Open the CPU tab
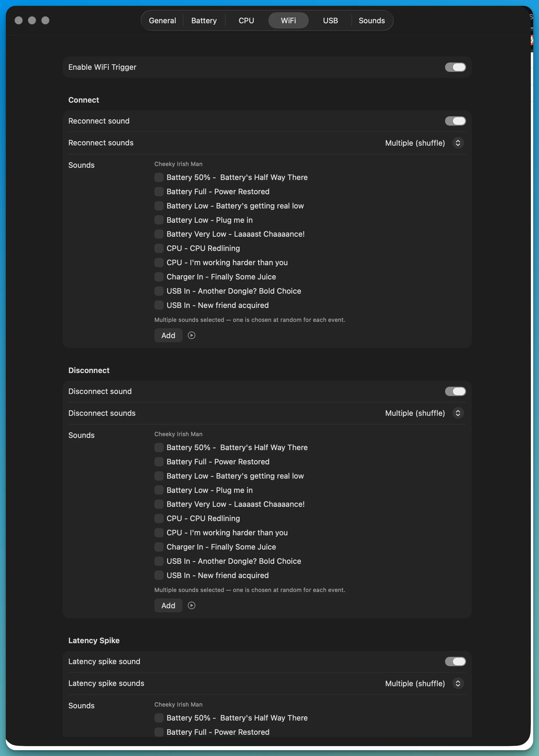Screen dimensions: 539x756 pyautogui.click(x=246, y=21)
